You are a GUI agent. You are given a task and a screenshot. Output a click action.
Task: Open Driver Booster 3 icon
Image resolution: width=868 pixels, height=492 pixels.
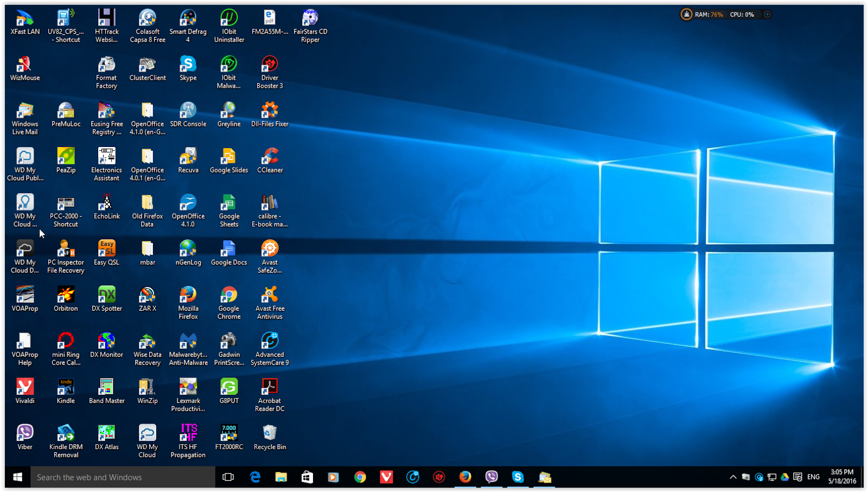[x=270, y=73]
